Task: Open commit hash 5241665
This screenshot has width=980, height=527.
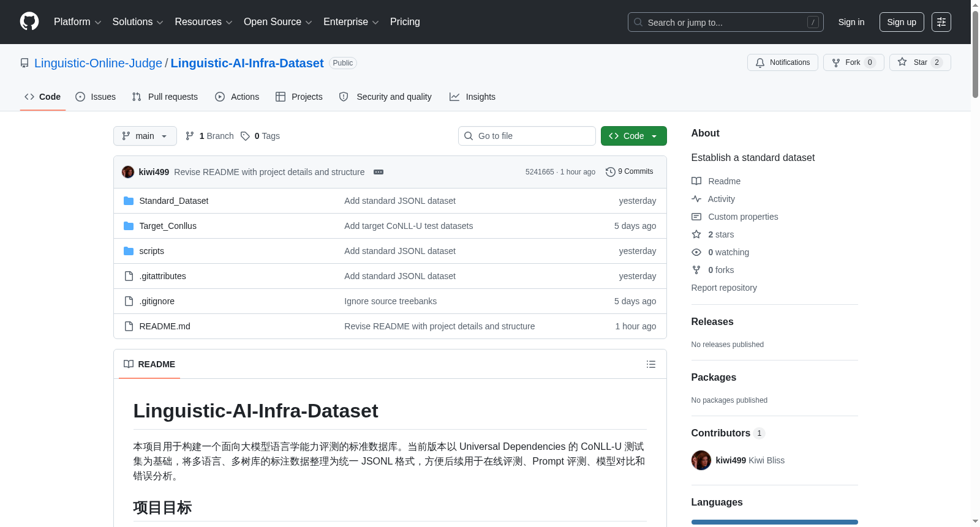Action: coord(540,172)
